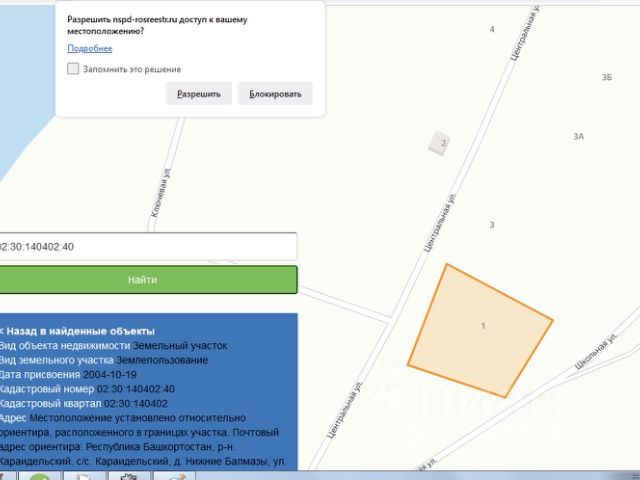Click the value Землепользование in the info panel
The height and width of the screenshot is (480, 640).
(x=162, y=360)
